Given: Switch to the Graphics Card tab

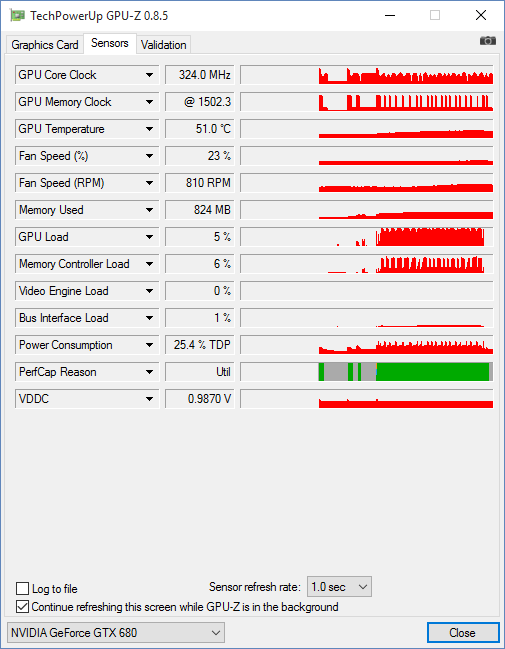Looking at the screenshot, I should point(45,45).
